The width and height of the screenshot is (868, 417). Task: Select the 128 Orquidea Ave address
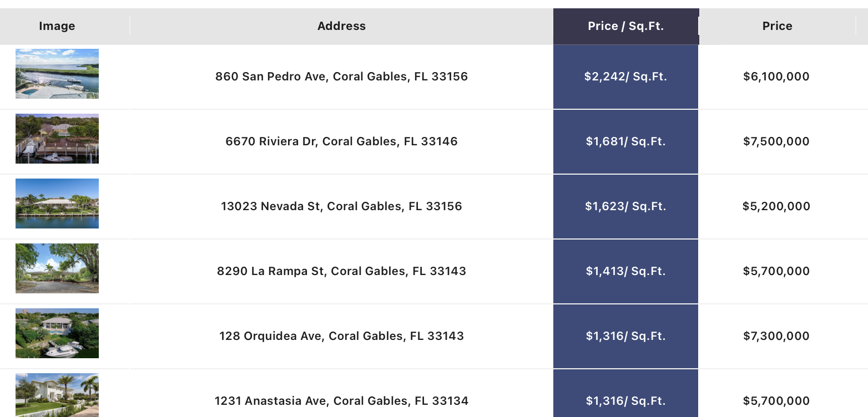(341, 336)
